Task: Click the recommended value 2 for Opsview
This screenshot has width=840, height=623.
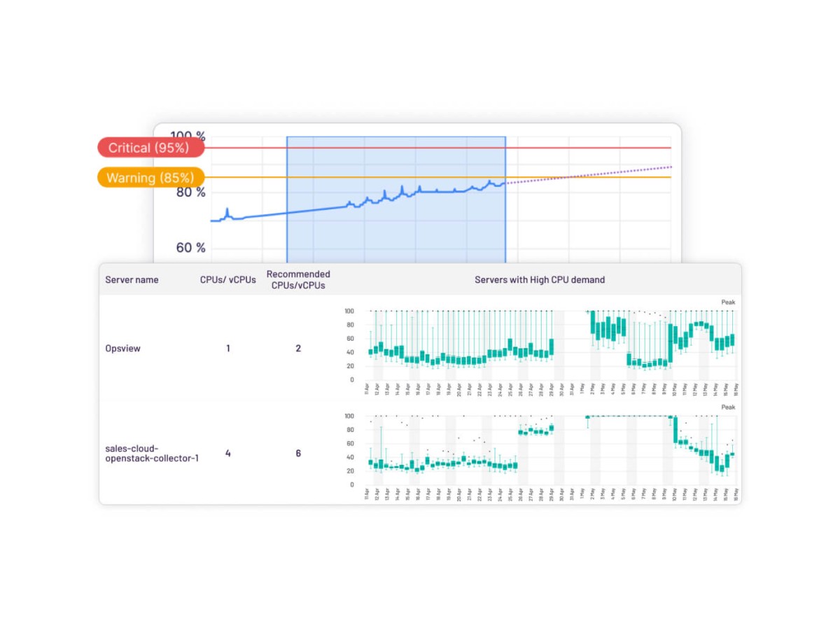Action: (297, 348)
